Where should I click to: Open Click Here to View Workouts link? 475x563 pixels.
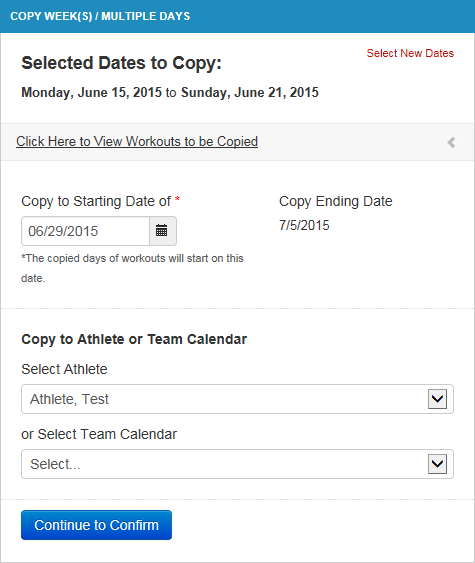click(137, 141)
